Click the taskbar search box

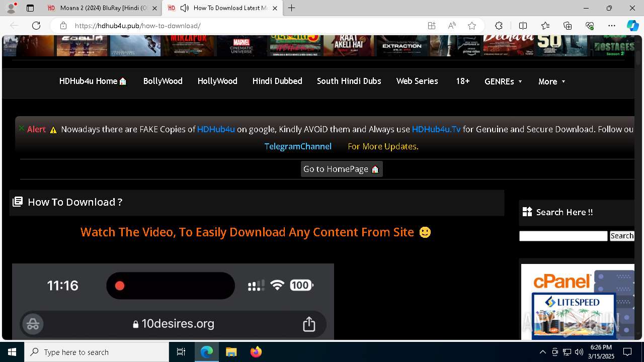(x=97, y=352)
